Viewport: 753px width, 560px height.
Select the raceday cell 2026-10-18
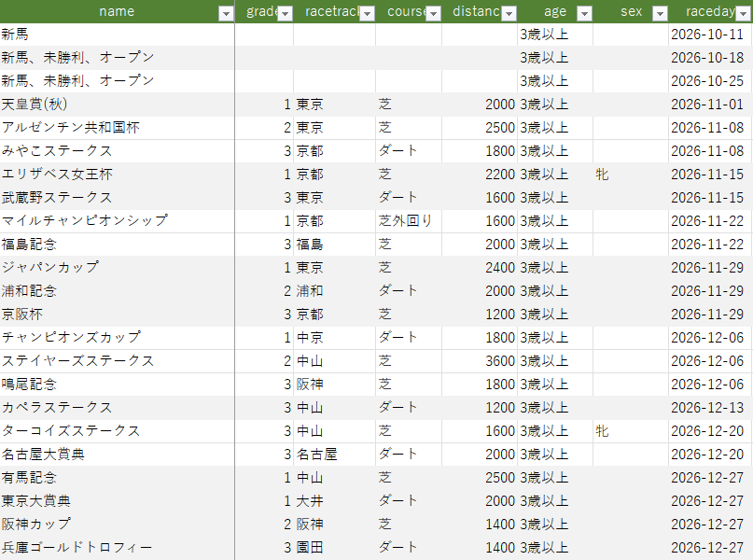point(710,58)
